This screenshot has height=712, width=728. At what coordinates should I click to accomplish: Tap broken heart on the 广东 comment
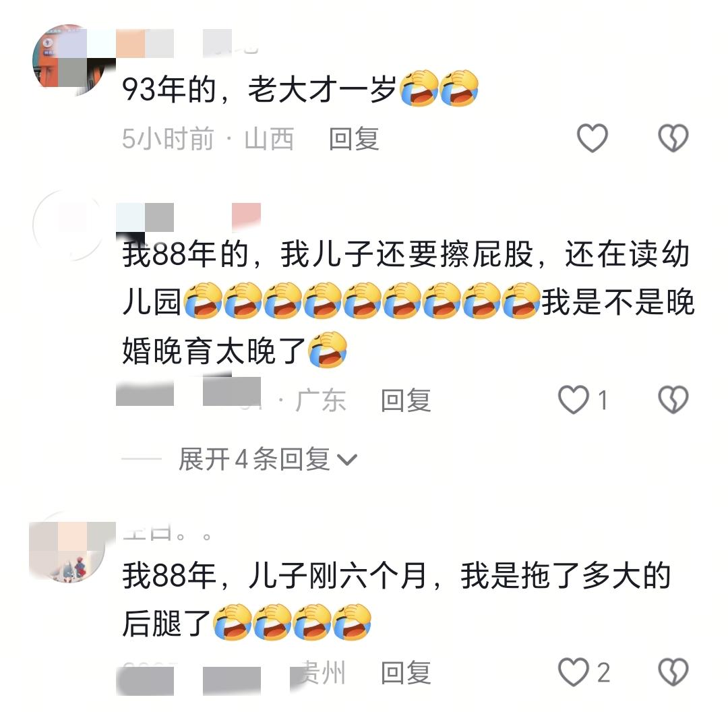tap(673, 399)
